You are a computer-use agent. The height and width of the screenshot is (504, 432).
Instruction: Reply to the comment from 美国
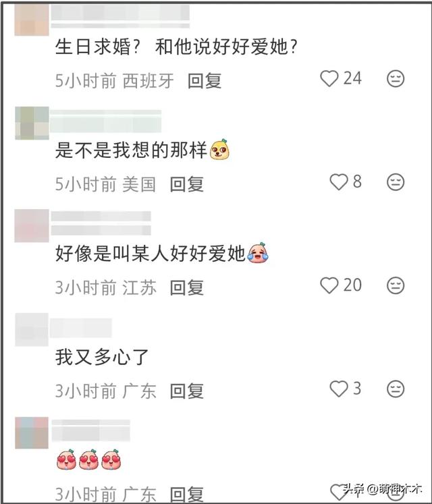[187, 184]
